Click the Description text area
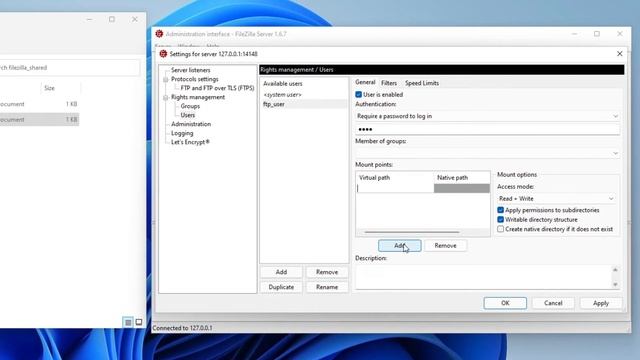Viewport: 640px width, 360px height. point(484,277)
